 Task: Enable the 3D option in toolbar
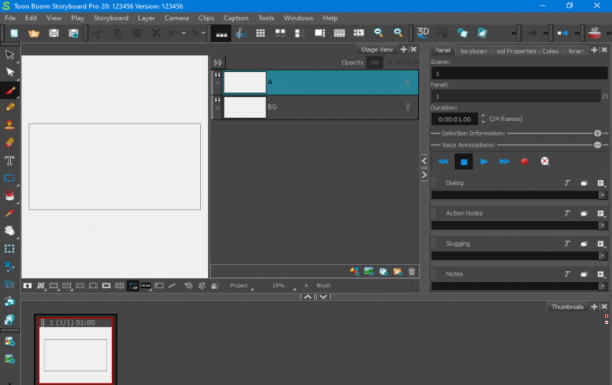423,33
